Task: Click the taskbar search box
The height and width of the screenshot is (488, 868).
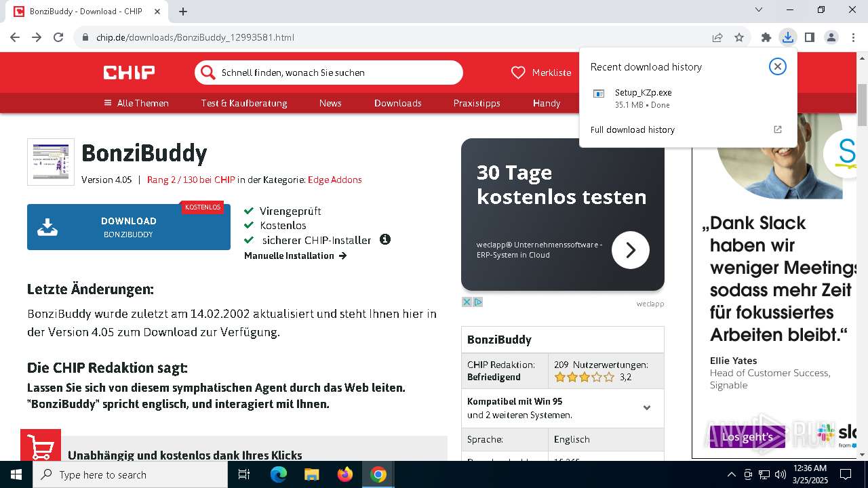Action: 130,474
